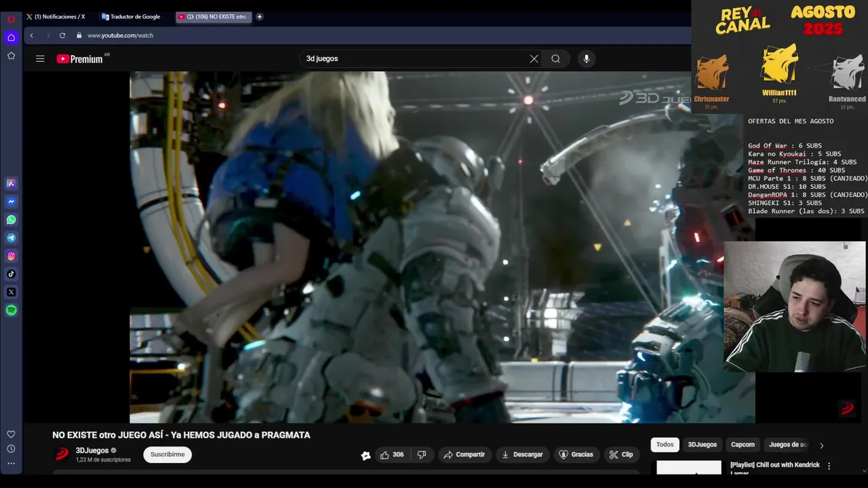868x488 pixels.
Task: Click the '1,23 M de suscriptores' text
Action: [103, 460]
